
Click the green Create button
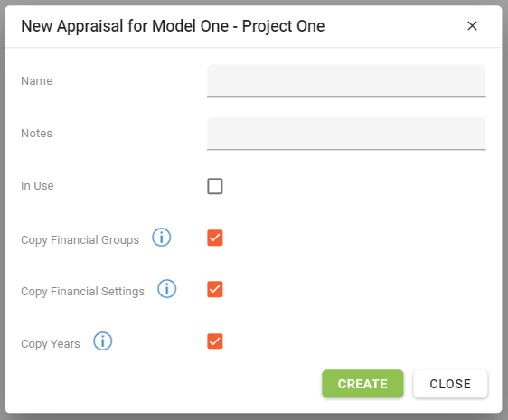tap(362, 384)
